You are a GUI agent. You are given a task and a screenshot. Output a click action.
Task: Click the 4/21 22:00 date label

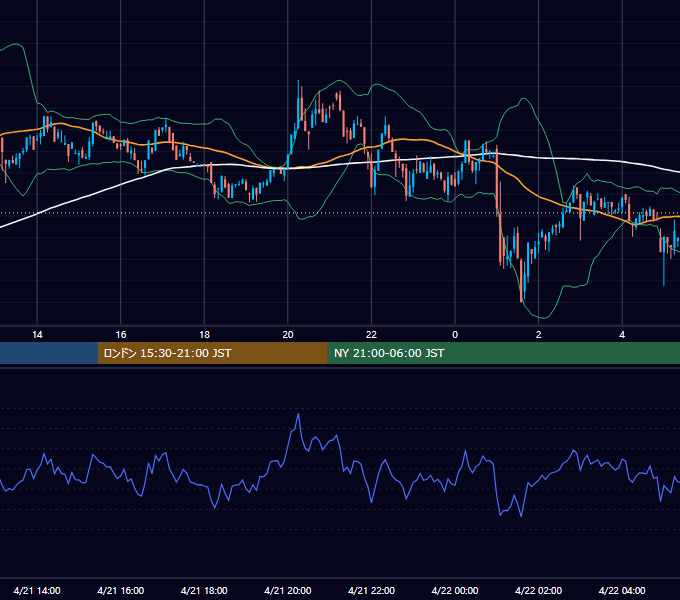[371, 590]
